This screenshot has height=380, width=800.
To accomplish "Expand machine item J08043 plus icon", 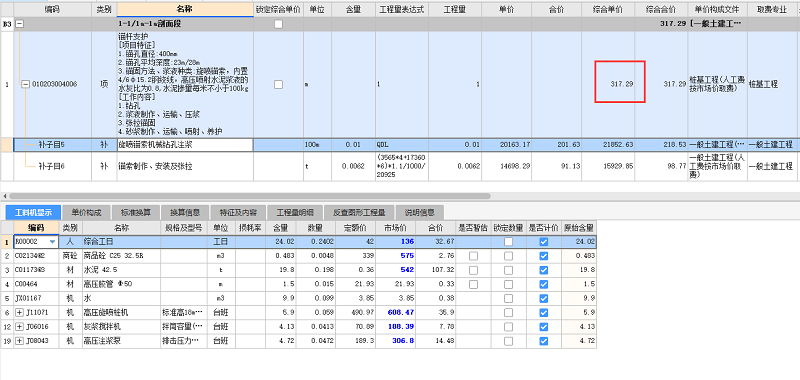I will [19, 341].
